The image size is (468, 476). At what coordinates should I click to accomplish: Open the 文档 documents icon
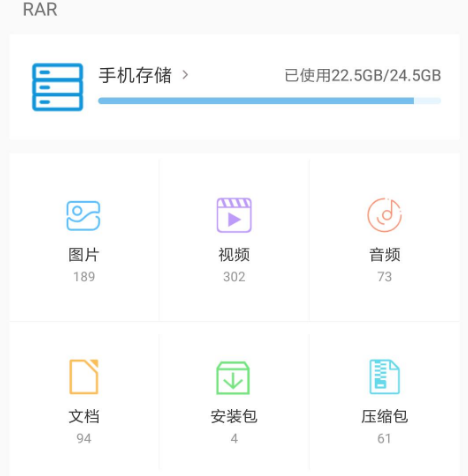[x=84, y=377]
